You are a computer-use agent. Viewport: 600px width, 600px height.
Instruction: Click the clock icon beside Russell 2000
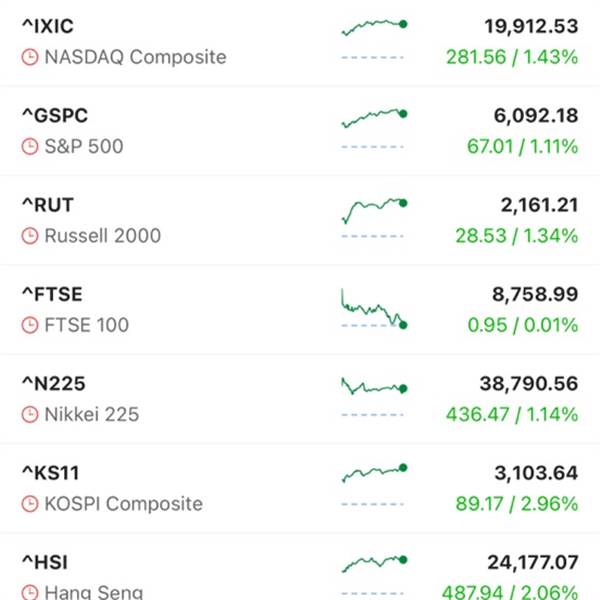tap(30, 236)
